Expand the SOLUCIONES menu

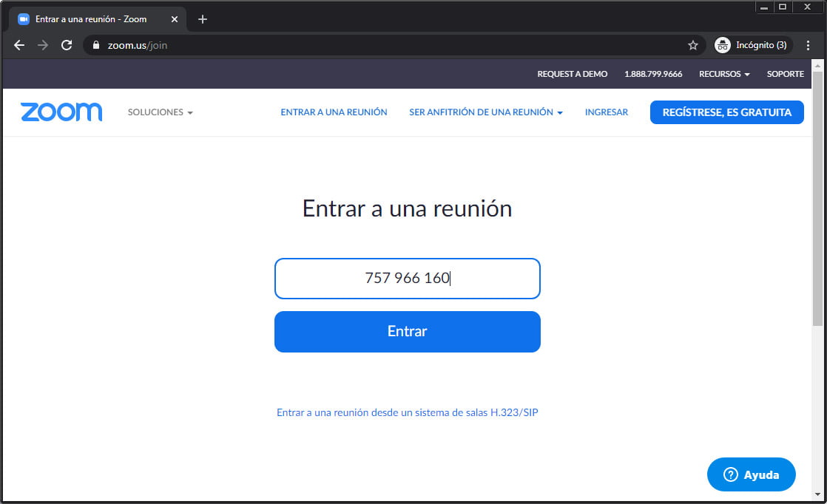click(x=161, y=112)
